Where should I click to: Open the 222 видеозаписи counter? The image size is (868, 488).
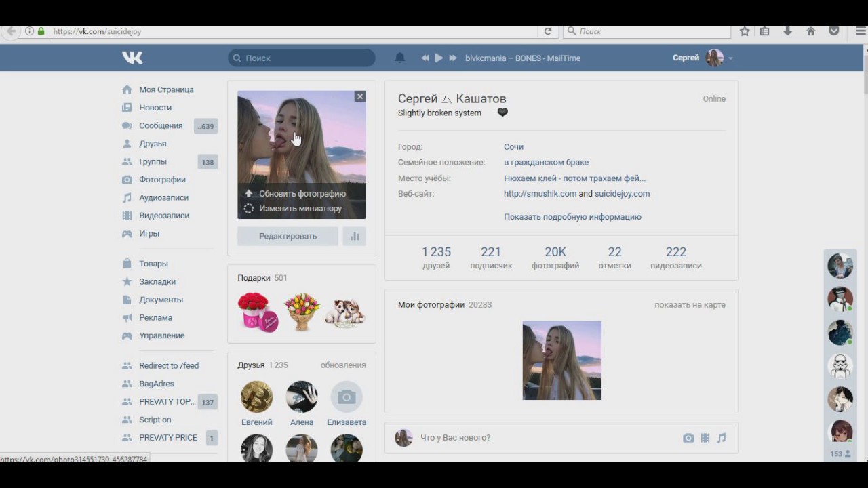point(676,258)
